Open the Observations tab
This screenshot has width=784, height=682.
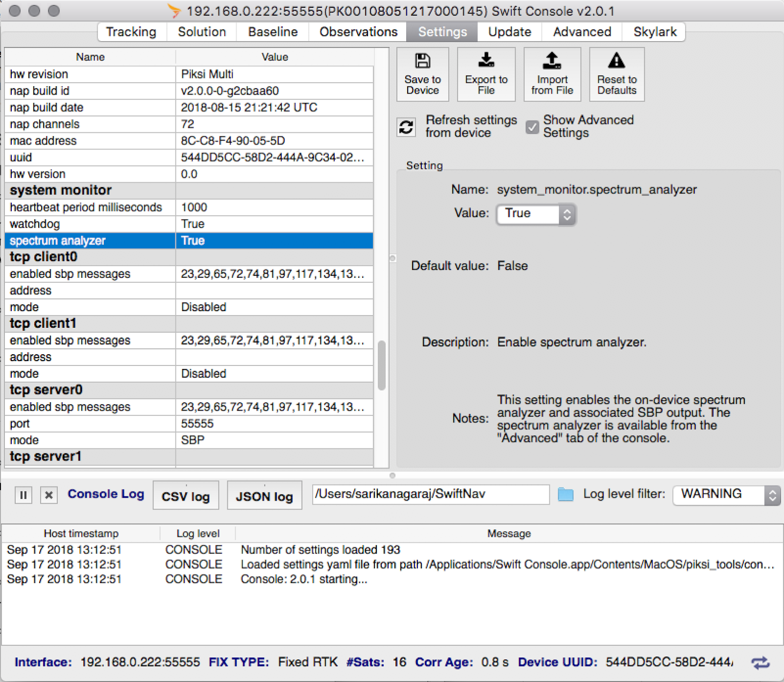point(358,32)
